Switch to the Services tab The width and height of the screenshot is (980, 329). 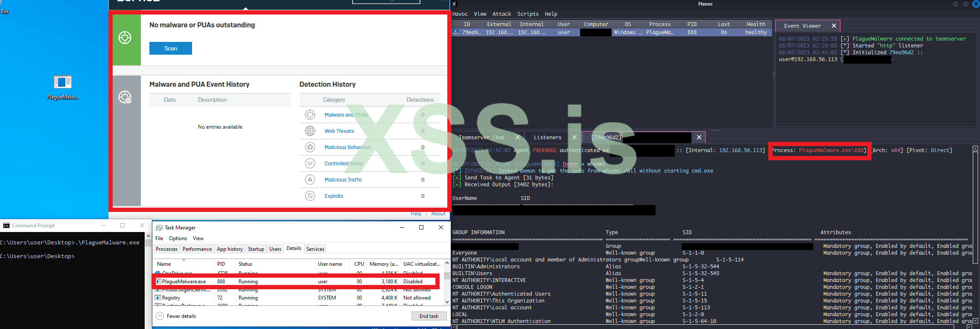(x=315, y=249)
